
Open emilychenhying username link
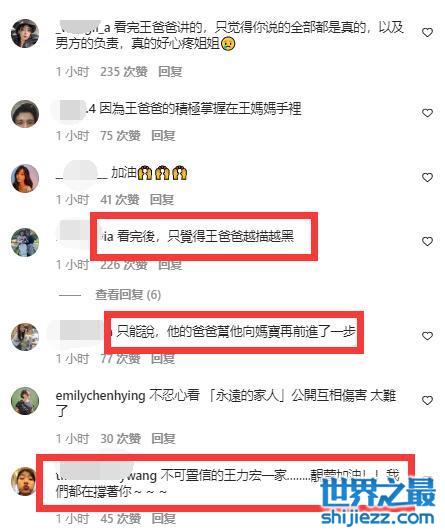coord(100,396)
